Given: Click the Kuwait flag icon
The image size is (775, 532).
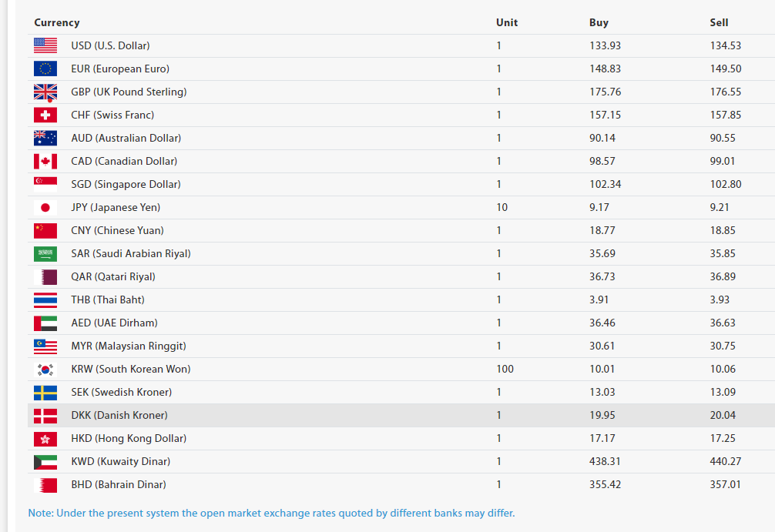Looking at the screenshot, I should coord(45,461).
